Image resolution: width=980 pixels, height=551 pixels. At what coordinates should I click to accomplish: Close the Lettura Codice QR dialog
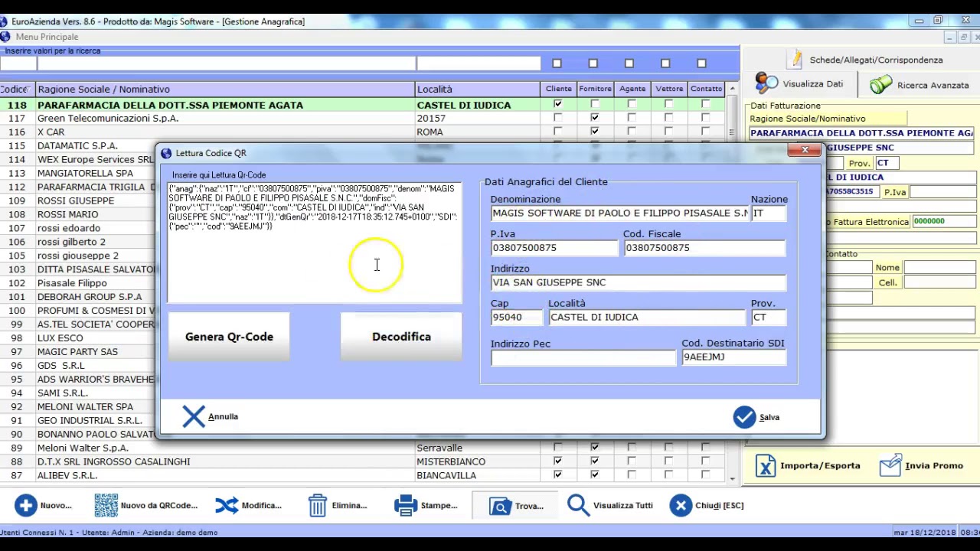tap(805, 150)
